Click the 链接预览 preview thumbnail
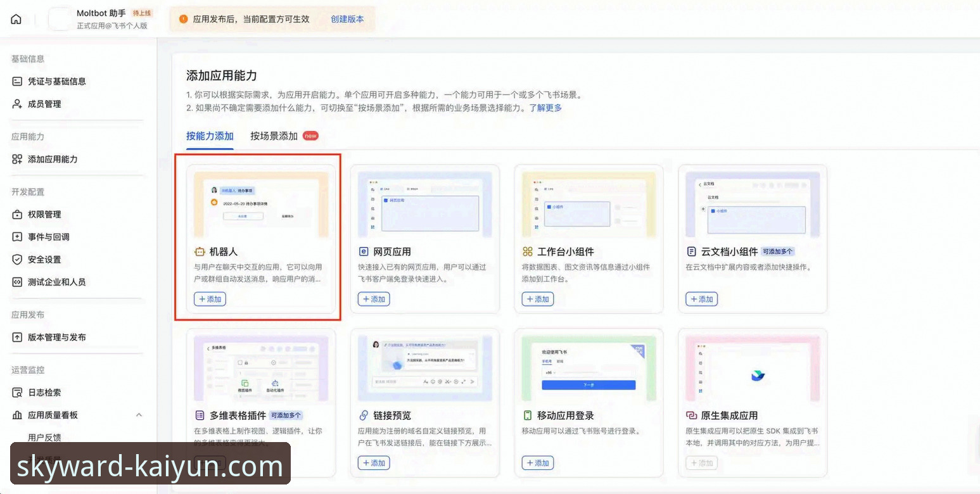Screen dimensions: 980x494 point(425,369)
